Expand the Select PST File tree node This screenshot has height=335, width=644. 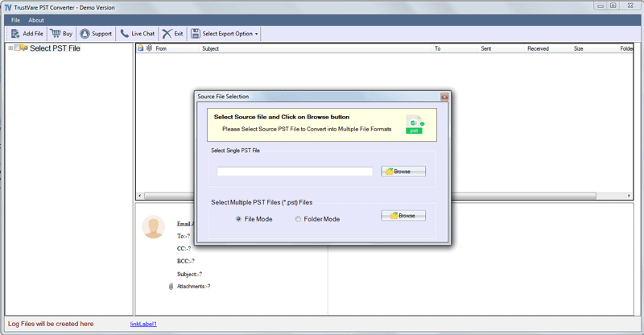pos(10,48)
